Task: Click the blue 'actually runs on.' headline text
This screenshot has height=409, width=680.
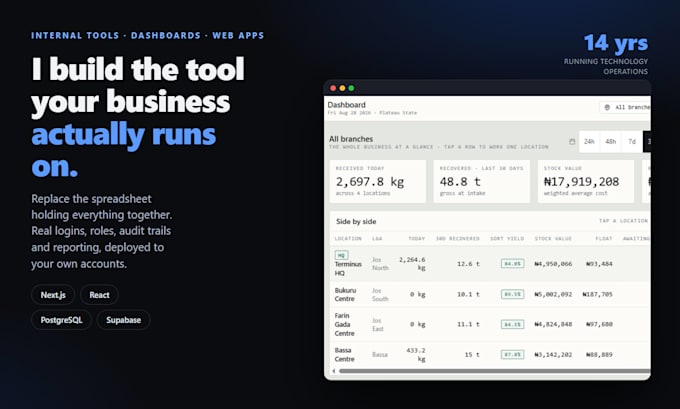Action: 124,150
